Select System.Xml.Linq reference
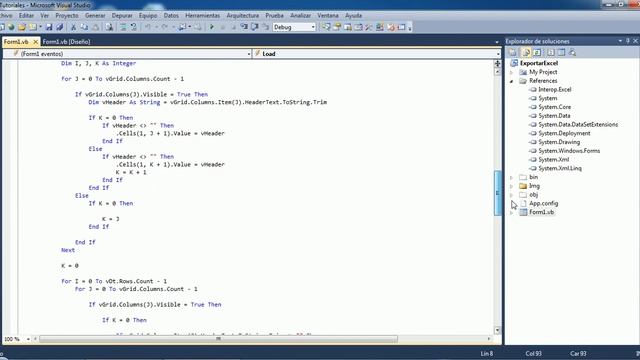Viewport: 640px width, 360px height. pyautogui.click(x=560, y=168)
